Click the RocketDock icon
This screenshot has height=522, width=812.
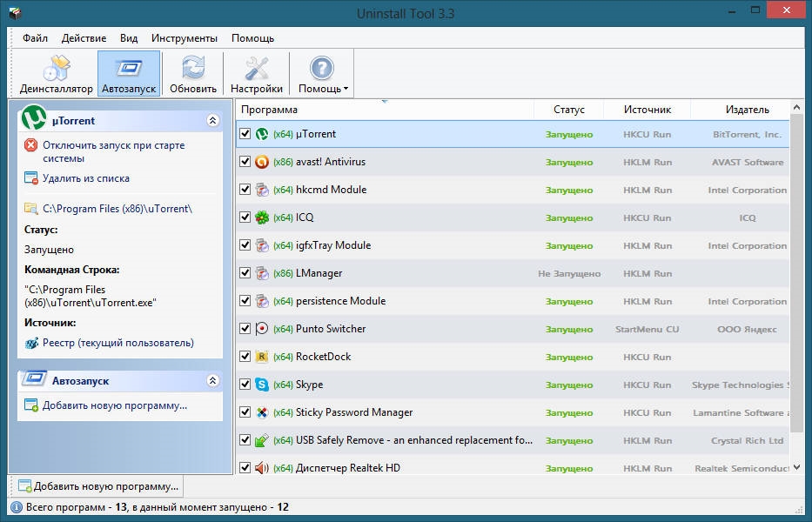[x=262, y=357]
